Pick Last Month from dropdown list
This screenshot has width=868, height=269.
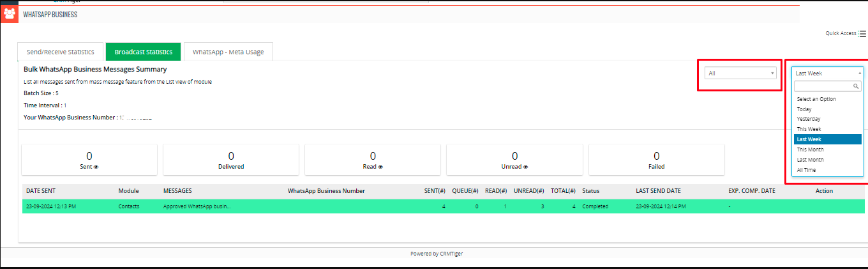(x=828, y=160)
